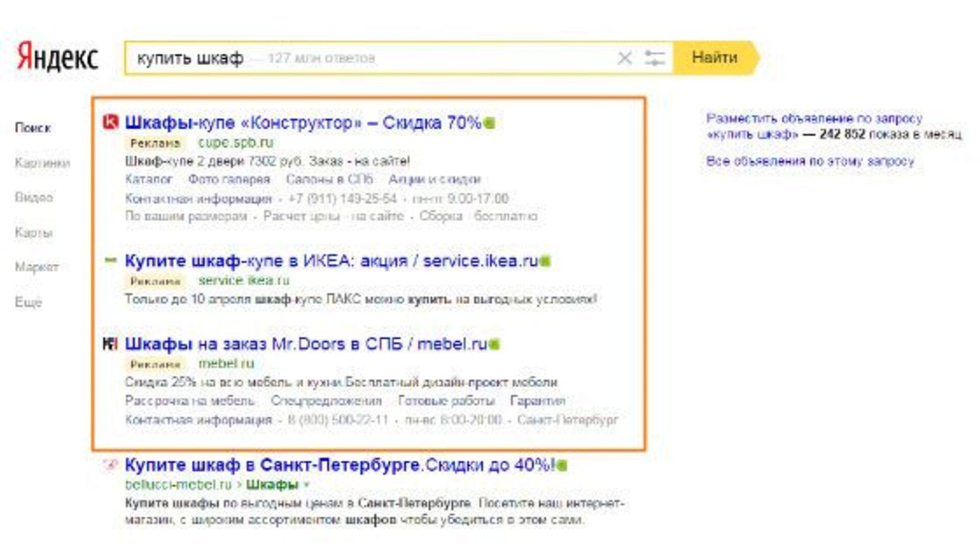The image size is (980, 551).
Task: Click Реклама label under IKEA ad
Action: (155, 281)
